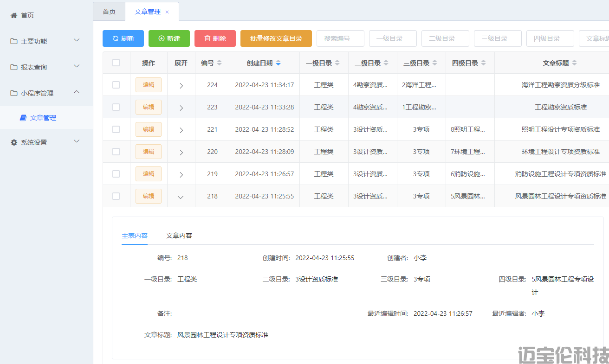609x364 pixels.
Task: Focus the 三级目录 filter field
Action: [x=498, y=38]
